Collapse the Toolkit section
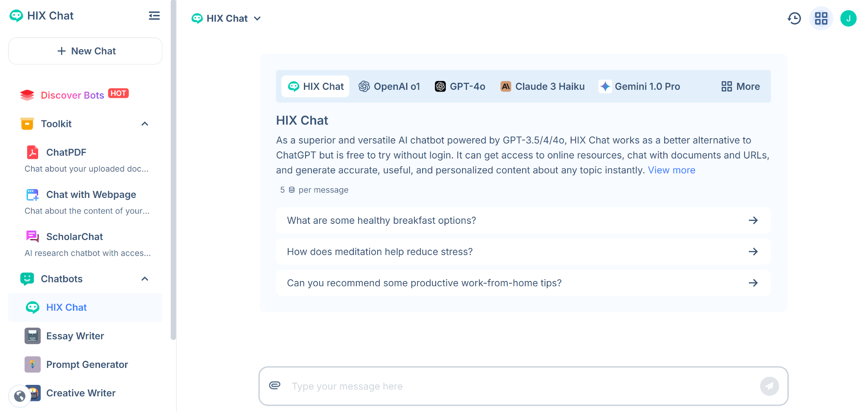Screen dimensions: 868x412 145,124
